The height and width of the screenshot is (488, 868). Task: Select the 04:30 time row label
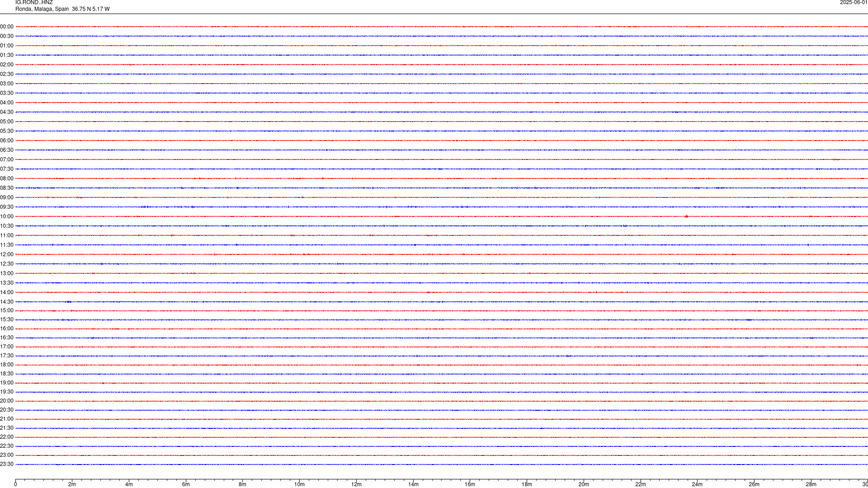(x=7, y=112)
